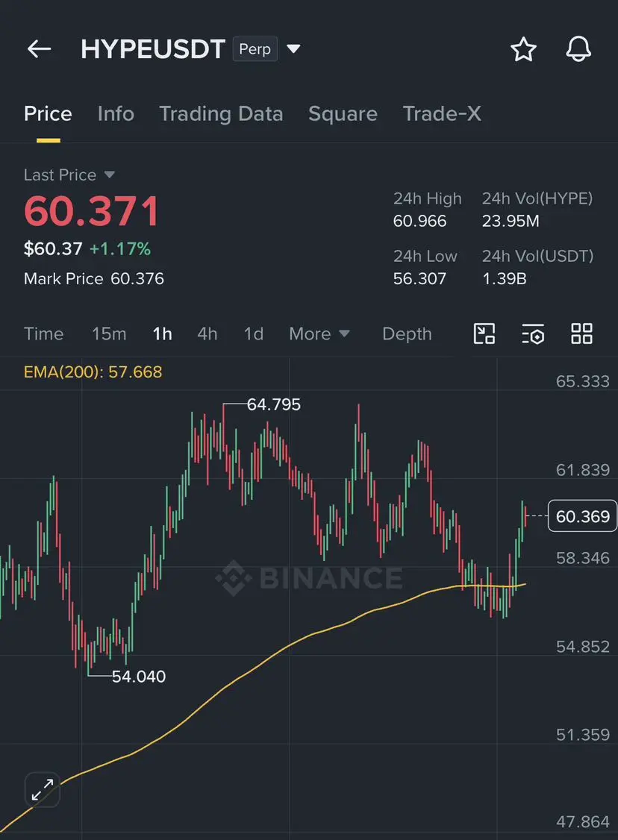Tap the back arrow icon
The height and width of the screenshot is (840, 618).
pyautogui.click(x=39, y=49)
